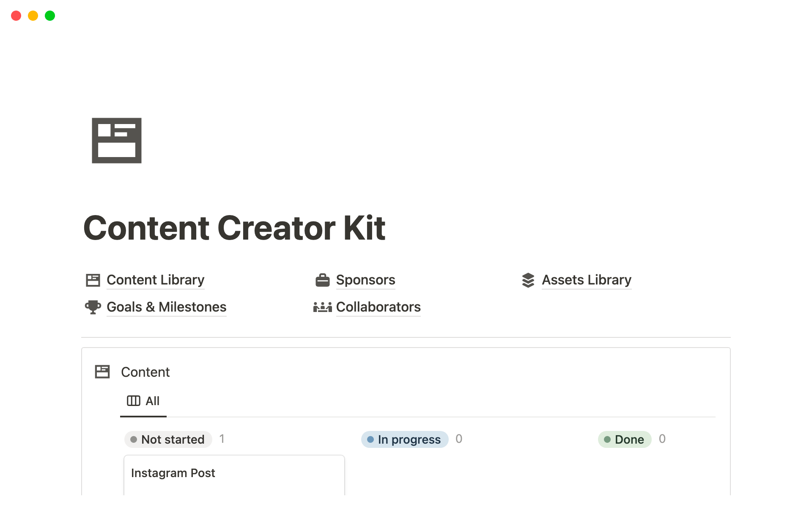This screenshot has height=508, width=812.
Task: Open the Assets Library link
Action: pyautogui.click(x=586, y=280)
